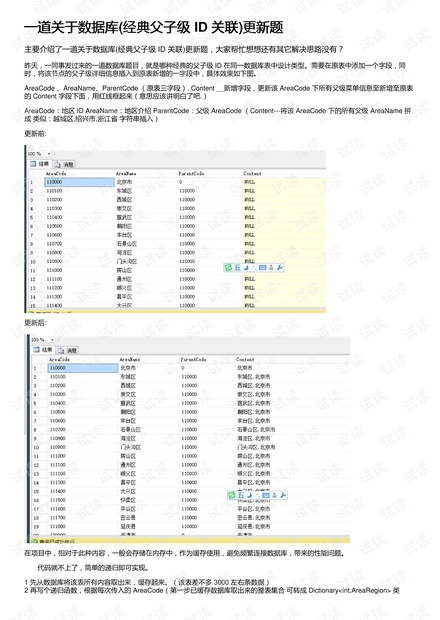Click AreaCode 111300 in the before-update grid
Viewport: 440px width, 620px height.
point(54,297)
